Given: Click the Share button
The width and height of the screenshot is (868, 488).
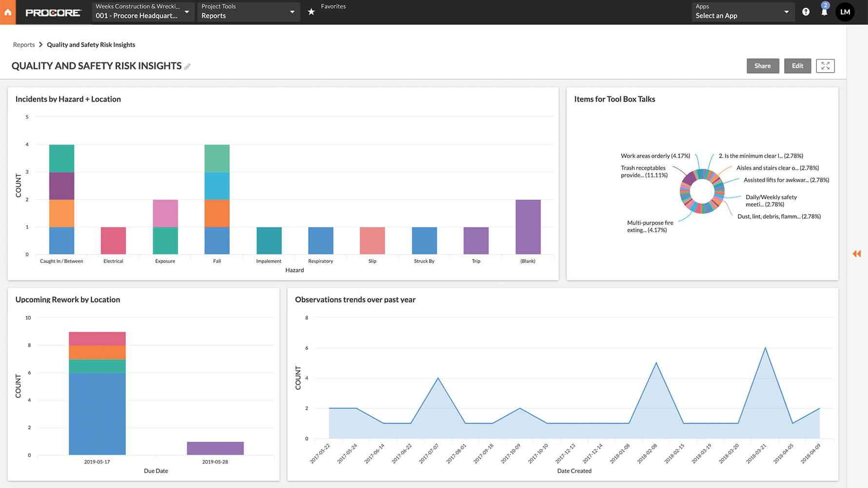Looking at the screenshot, I should coord(763,65).
